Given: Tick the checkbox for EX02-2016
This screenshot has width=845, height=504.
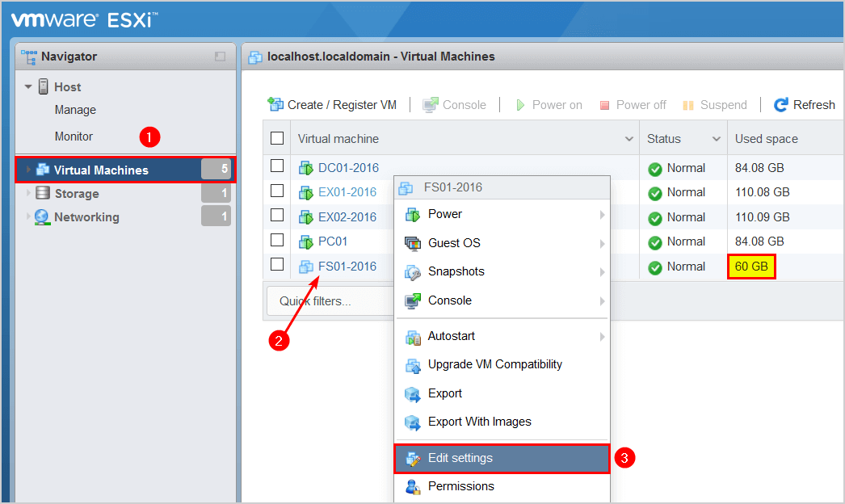Looking at the screenshot, I should (x=277, y=215).
